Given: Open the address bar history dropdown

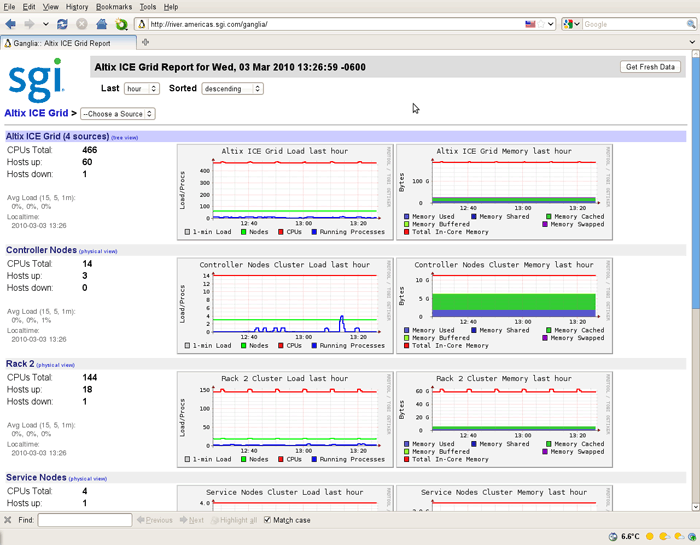Looking at the screenshot, I should [x=551, y=24].
